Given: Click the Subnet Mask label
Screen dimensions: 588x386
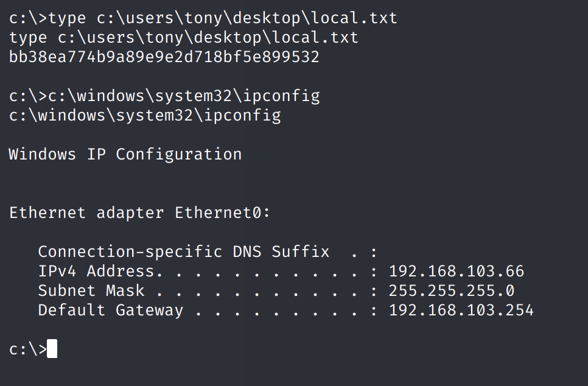Looking at the screenshot, I should [x=91, y=291].
